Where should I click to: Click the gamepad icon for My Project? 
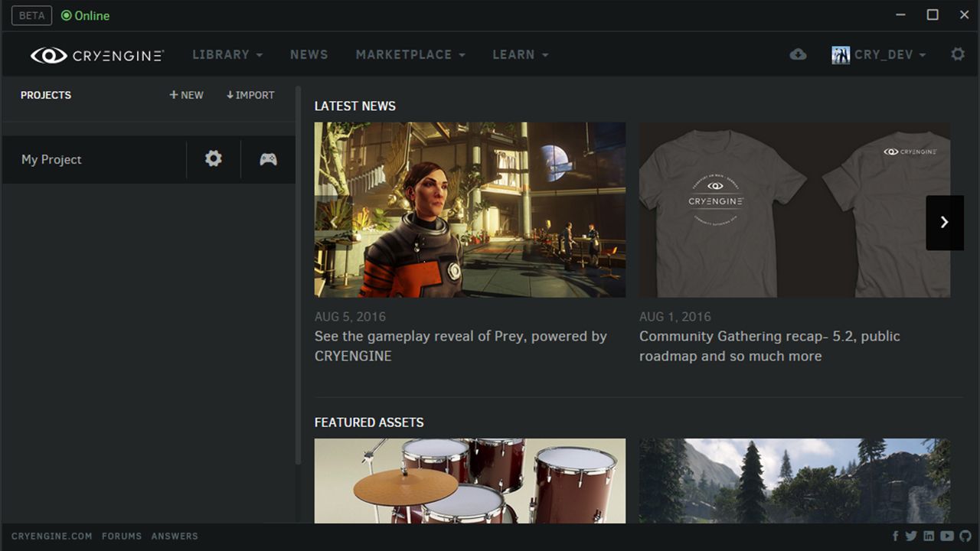(x=267, y=159)
